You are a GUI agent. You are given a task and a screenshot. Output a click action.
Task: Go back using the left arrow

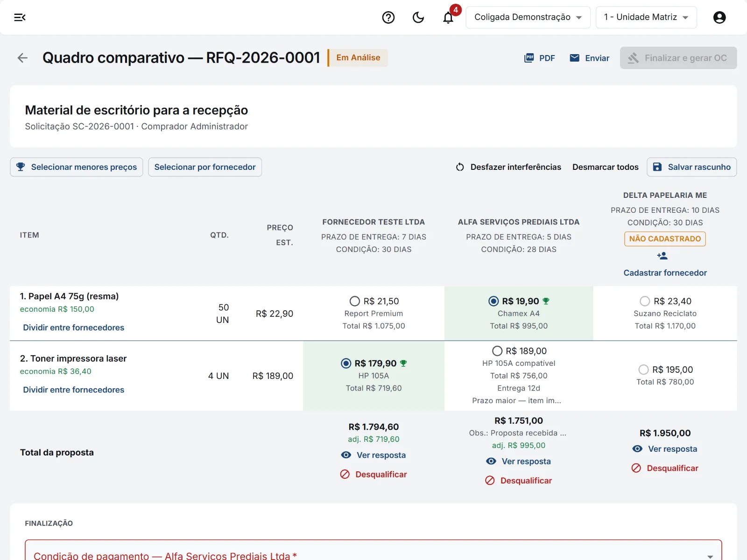[x=22, y=58]
